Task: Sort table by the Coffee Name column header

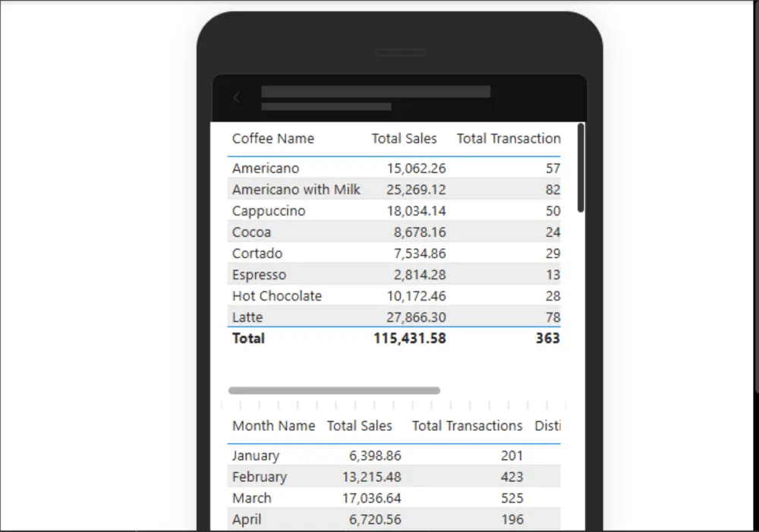Action: pyautogui.click(x=273, y=139)
